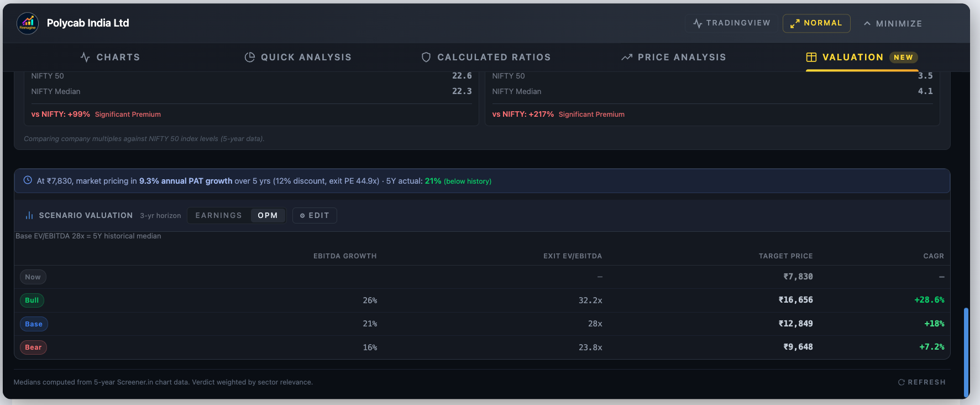Click the Scenario Valuation bar chart icon
The image size is (980, 405).
(29, 215)
